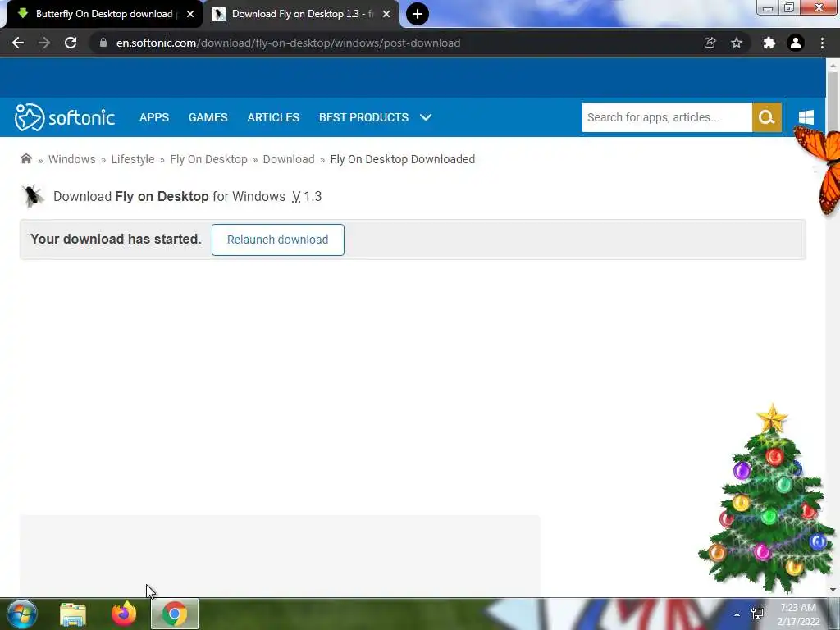Open the GAMES menu
This screenshot has width=840, height=630.
point(208,117)
